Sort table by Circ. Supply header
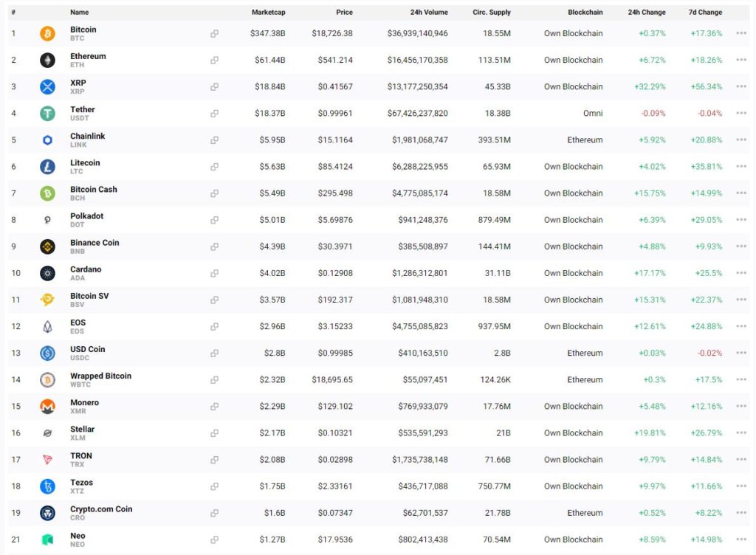 (491, 12)
